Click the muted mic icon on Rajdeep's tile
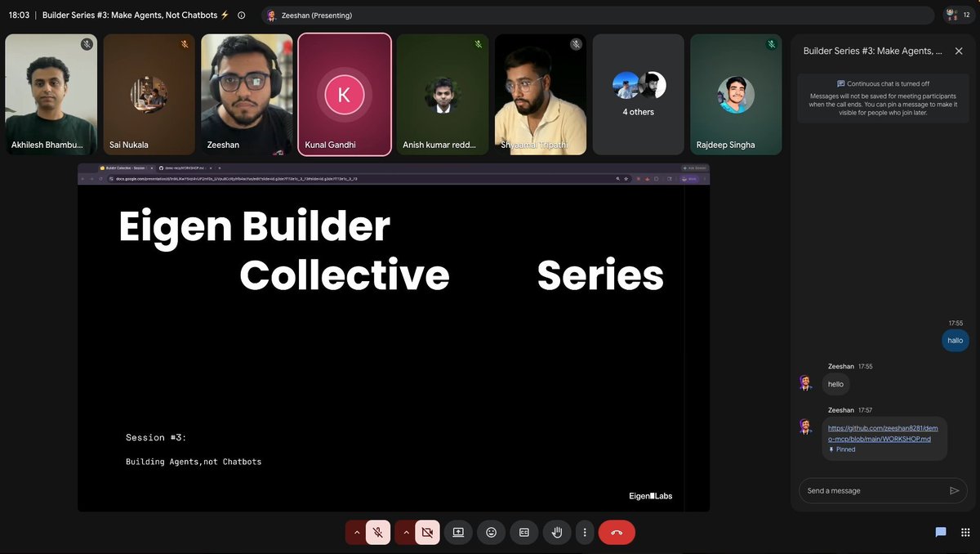This screenshot has height=554, width=980. [772, 44]
